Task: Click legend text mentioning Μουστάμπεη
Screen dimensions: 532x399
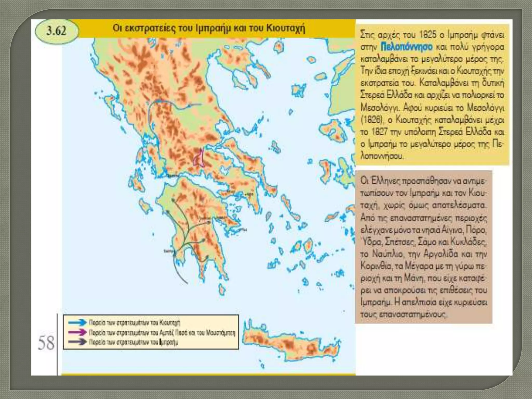Action: click(x=162, y=333)
